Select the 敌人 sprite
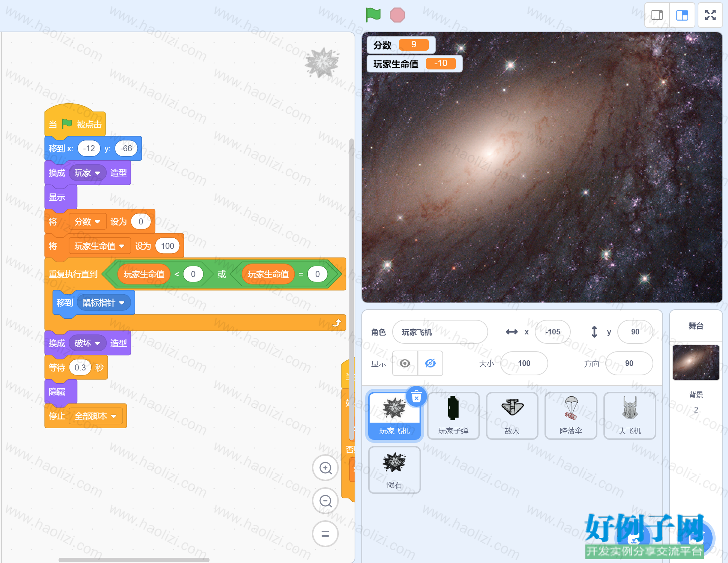Viewport: 728px width, 563px height. pyautogui.click(x=512, y=416)
